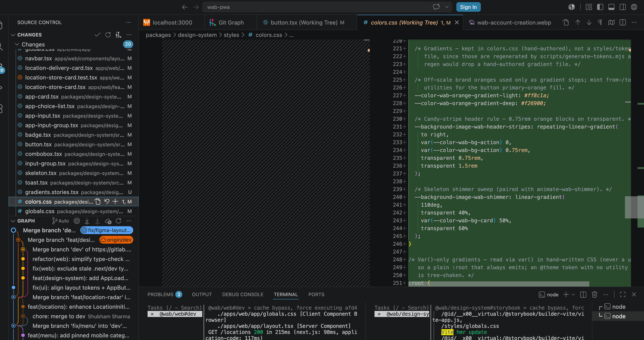
Task: Maximize the panel size
Action: (623, 294)
